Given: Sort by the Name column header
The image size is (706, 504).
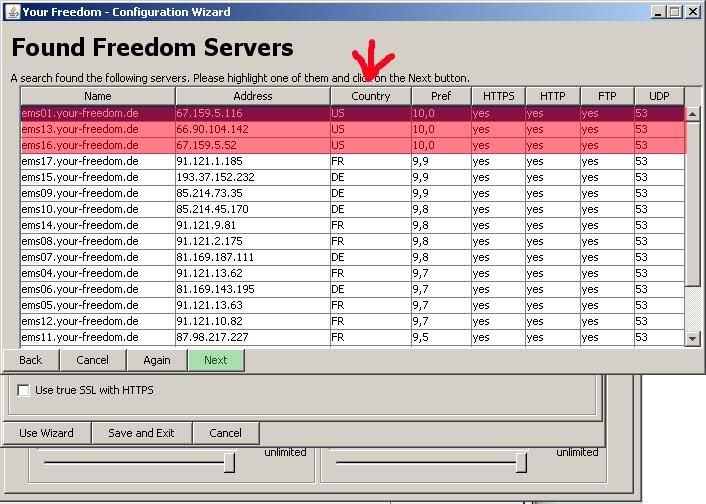Looking at the screenshot, I should [98, 96].
